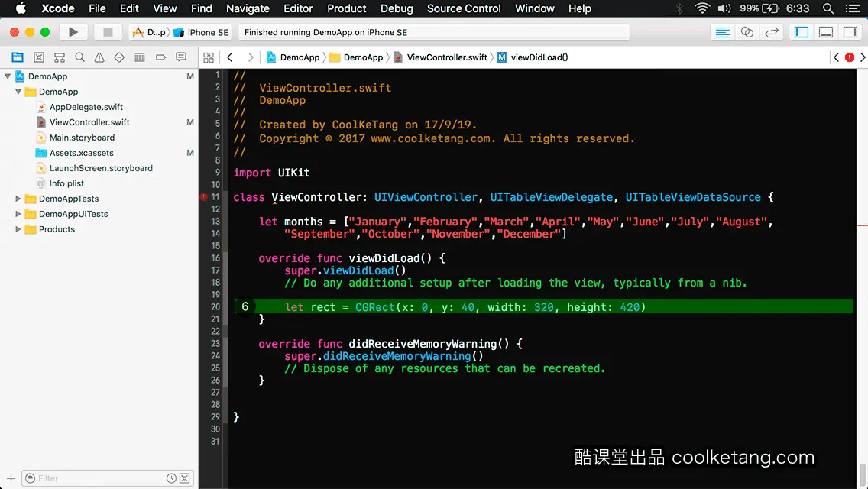Screen dimensions: 868x489
Task: Toggle source-control status filter icon
Action: point(185,478)
